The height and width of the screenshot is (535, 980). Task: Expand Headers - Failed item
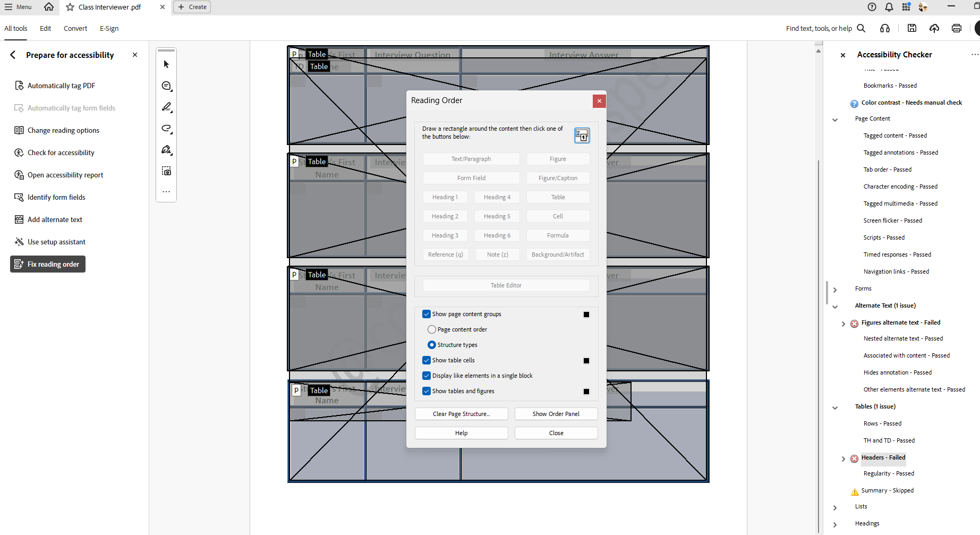coord(843,458)
